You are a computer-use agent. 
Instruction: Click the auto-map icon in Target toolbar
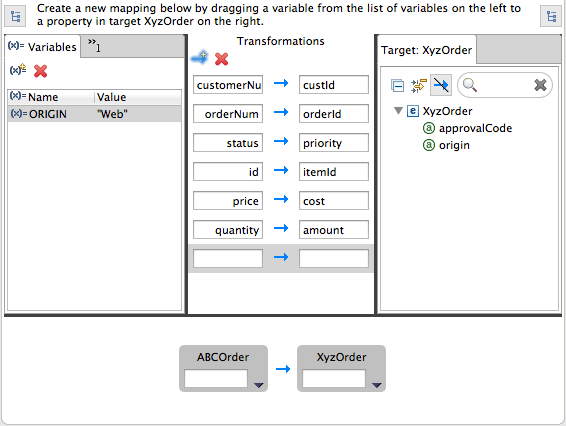(x=419, y=86)
